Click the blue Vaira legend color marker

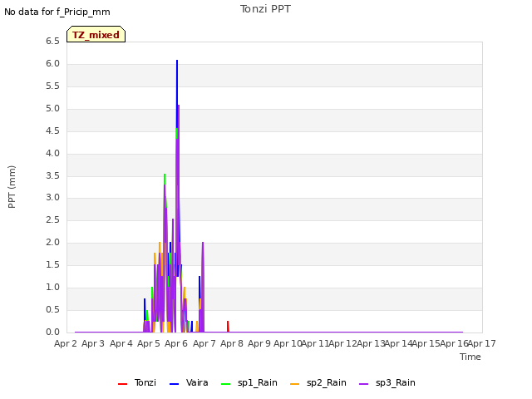[x=174, y=384]
